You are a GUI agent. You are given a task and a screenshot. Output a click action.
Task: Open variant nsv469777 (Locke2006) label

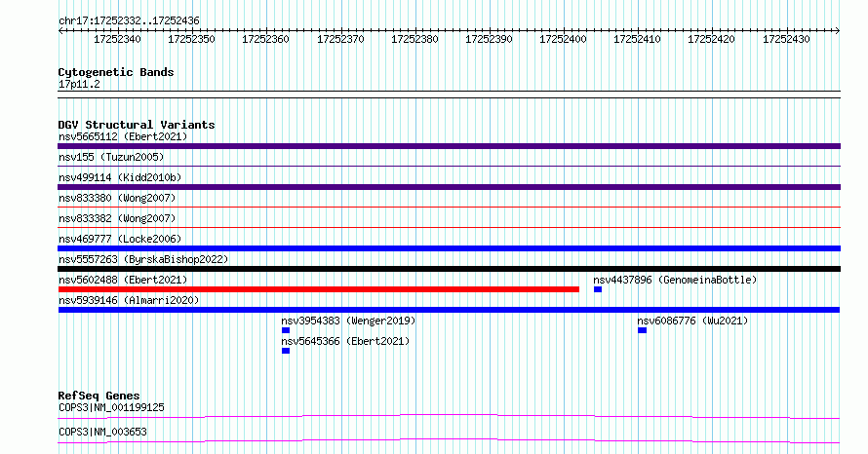click(x=120, y=239)
